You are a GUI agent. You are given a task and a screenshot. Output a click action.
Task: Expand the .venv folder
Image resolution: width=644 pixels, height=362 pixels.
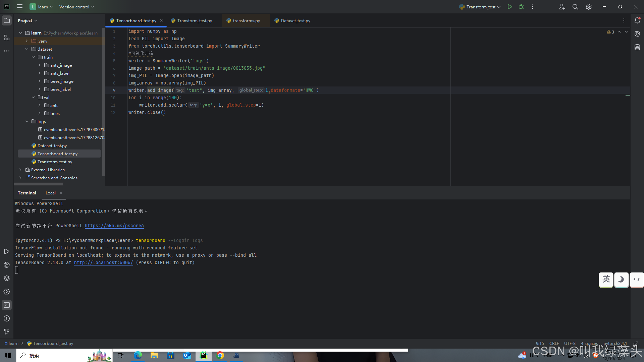click(x=27, y=41)
